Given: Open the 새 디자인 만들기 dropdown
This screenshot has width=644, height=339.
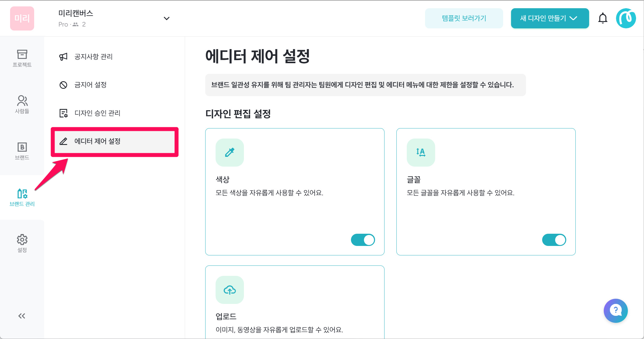Looking at the screenshot, I should (x=549, y=18).
